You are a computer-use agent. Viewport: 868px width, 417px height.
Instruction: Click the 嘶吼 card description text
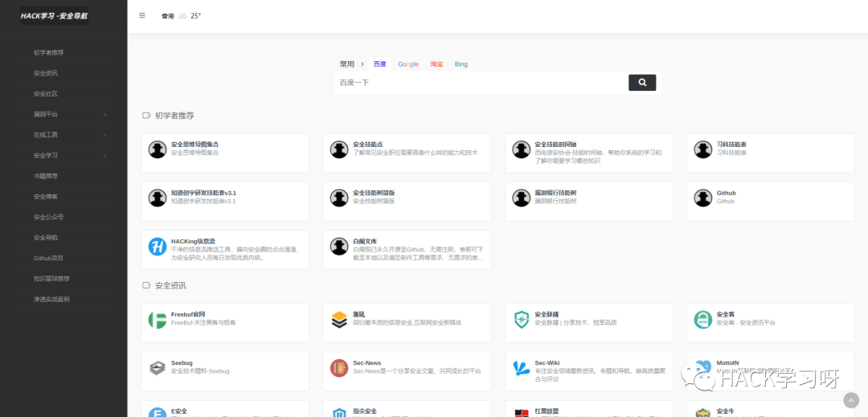(x=407, y=322)
